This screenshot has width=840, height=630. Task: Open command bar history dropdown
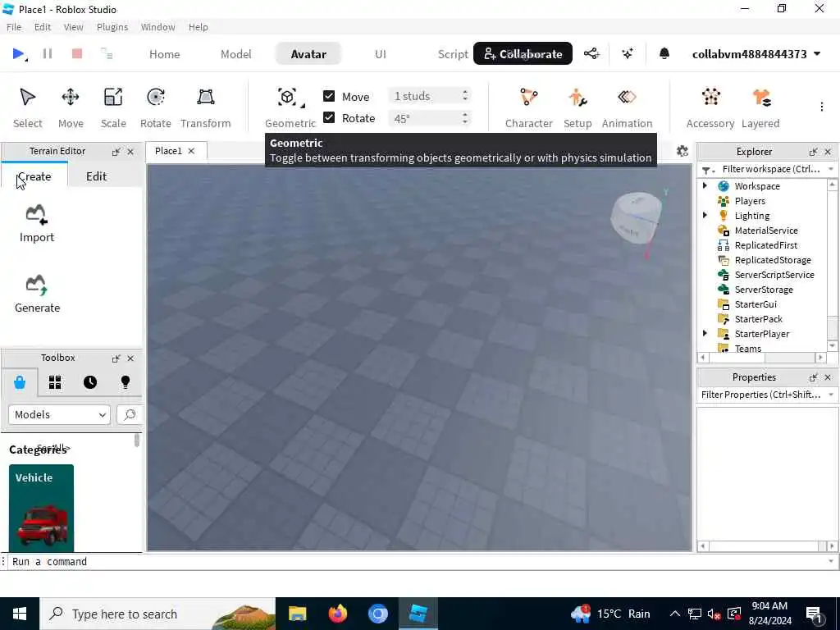(x=830, y=561)
